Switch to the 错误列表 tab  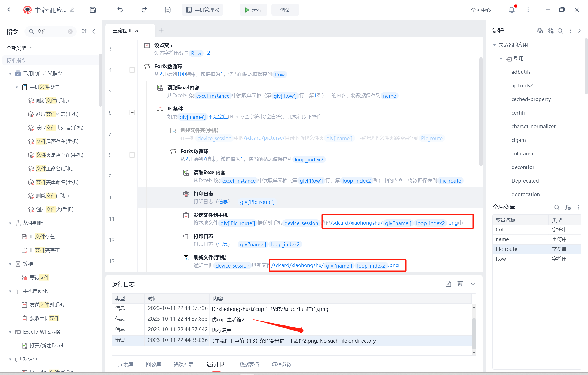183,364
